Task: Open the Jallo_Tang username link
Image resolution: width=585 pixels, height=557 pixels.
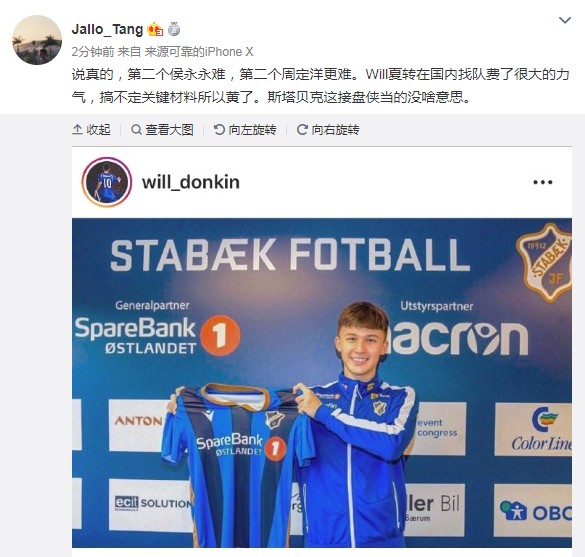Action: 107,29
